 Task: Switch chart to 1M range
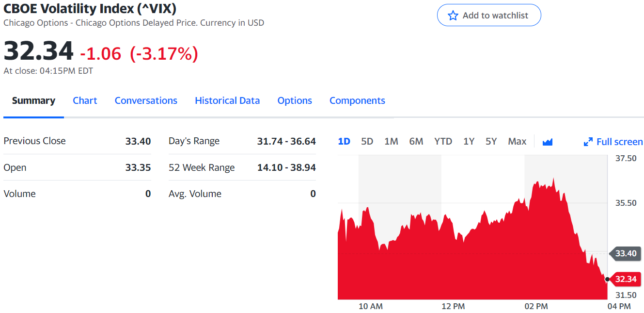pyautogui.click(x=391, y=141)
